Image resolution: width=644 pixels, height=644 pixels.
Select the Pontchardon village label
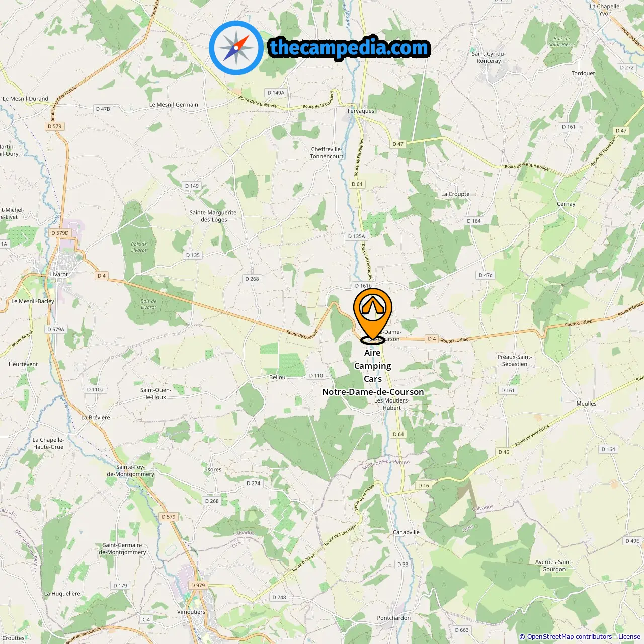point(394,618)
